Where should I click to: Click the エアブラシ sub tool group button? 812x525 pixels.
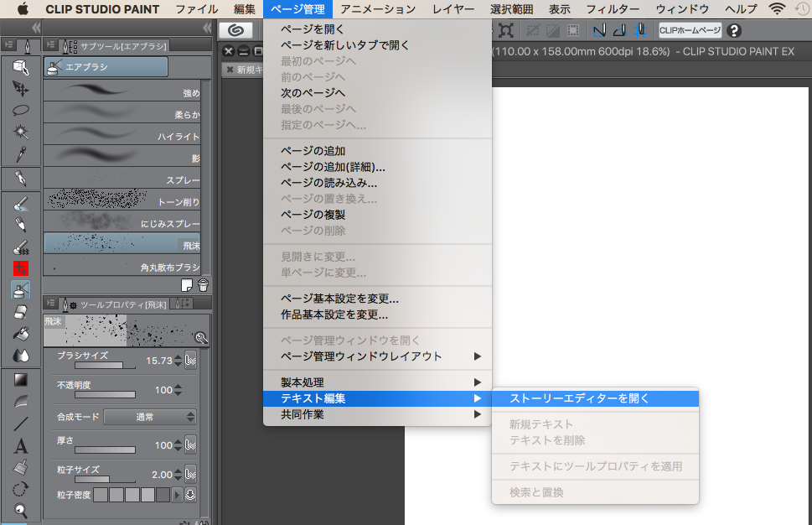106,67
